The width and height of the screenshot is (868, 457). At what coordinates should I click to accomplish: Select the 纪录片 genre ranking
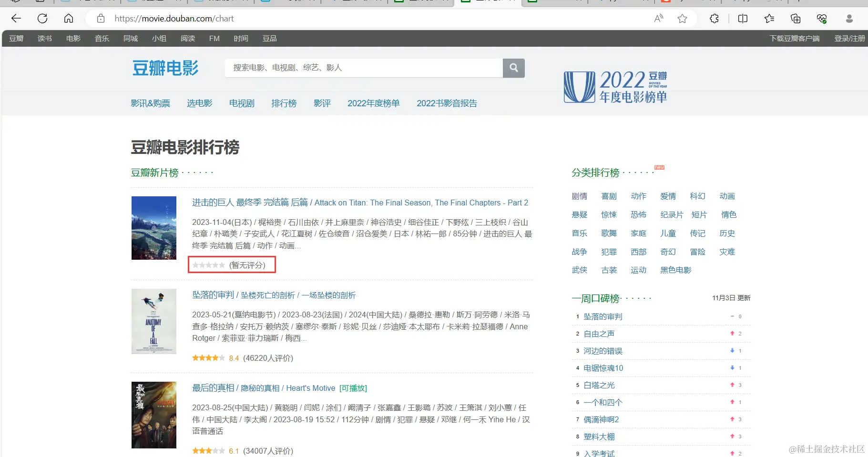point(672,215)
